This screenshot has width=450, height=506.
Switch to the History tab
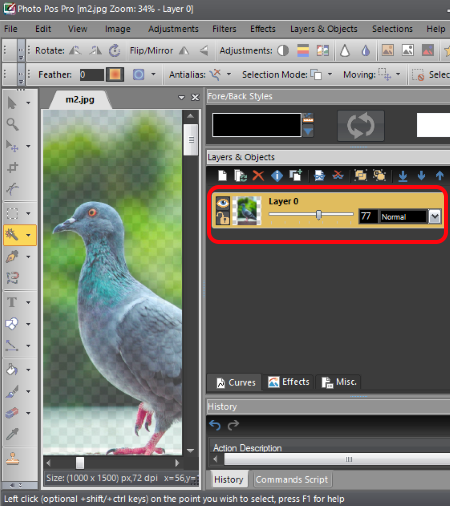click(x=229, y=479)
